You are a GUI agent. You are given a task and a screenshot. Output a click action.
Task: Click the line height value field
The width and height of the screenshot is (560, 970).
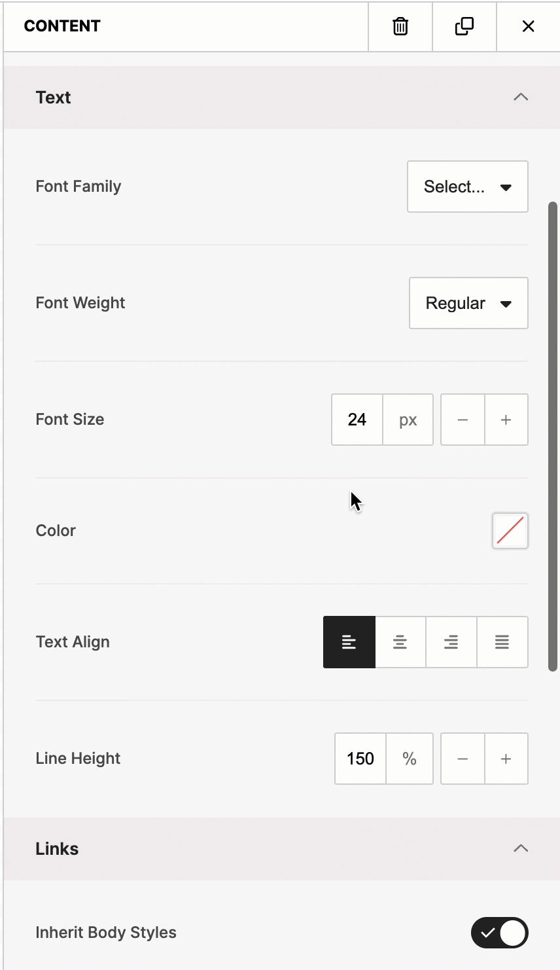(360, 759)
